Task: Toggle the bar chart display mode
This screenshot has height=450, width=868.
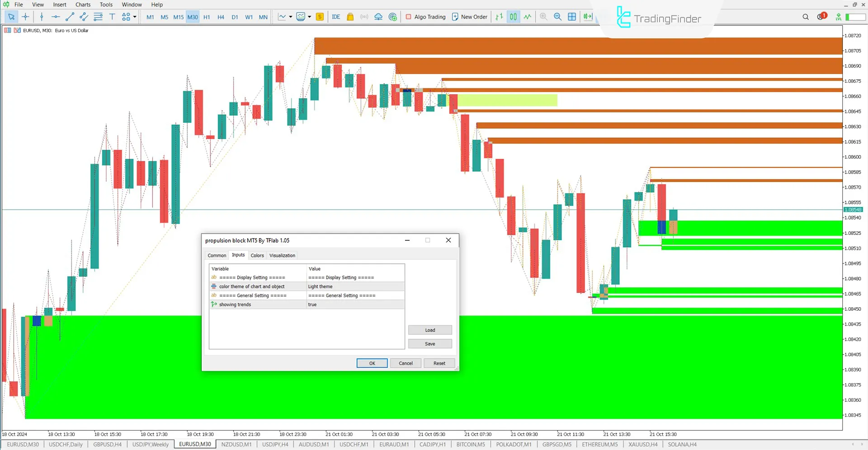Action: click(499, 17)
